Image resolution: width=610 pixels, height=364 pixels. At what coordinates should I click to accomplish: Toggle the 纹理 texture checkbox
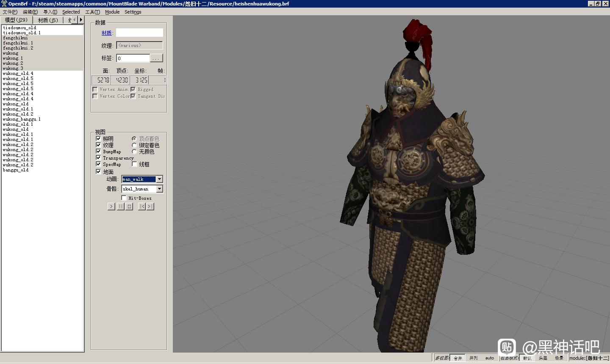click(98, 145)
